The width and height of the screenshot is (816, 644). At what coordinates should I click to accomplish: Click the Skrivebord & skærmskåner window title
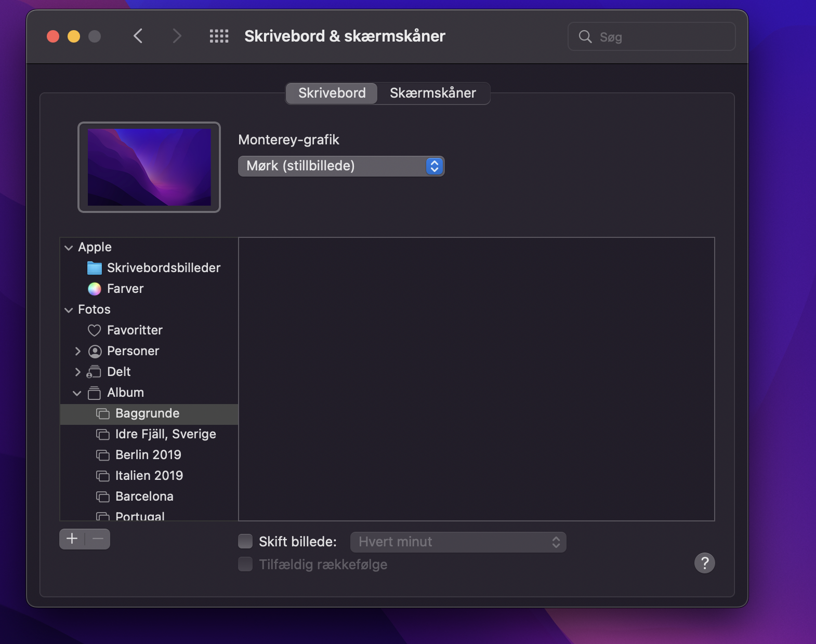pos(345,36)
